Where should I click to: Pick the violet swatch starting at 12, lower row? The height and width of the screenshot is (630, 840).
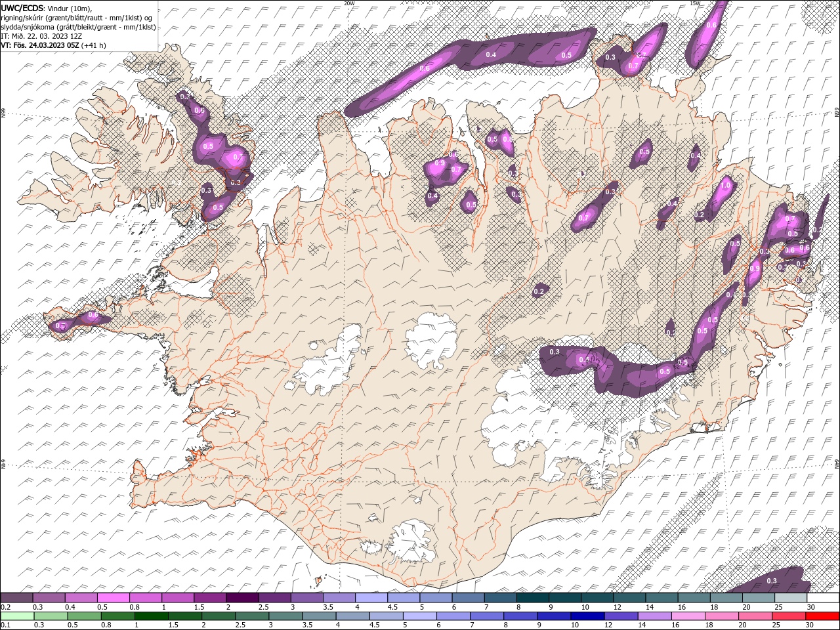coord(620,616)
